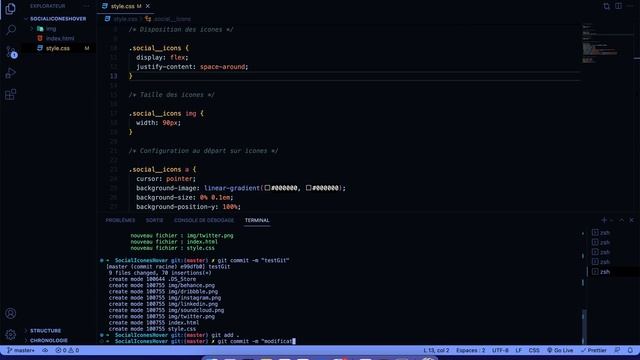Viewport: 640px width, 360px height.
Task: Click the master branch in status bar
Action: coord(20,350)
